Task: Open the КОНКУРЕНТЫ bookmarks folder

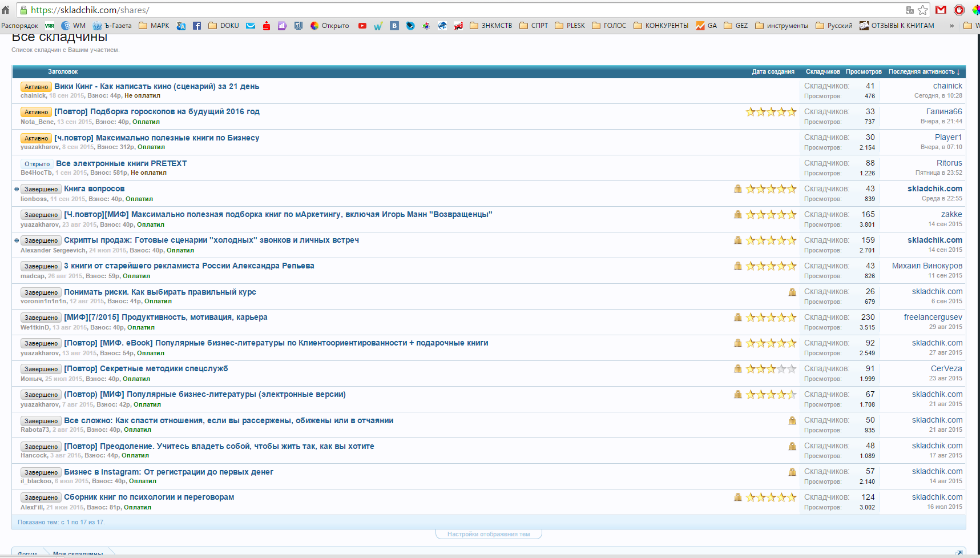Action: click(661, 26)
